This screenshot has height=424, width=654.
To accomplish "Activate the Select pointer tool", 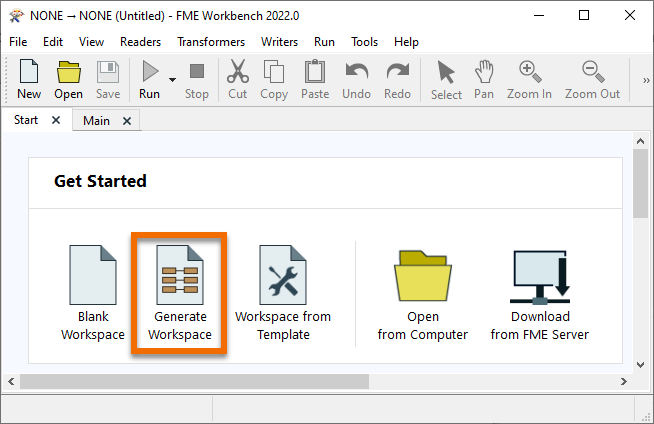I will click(446, 80).
